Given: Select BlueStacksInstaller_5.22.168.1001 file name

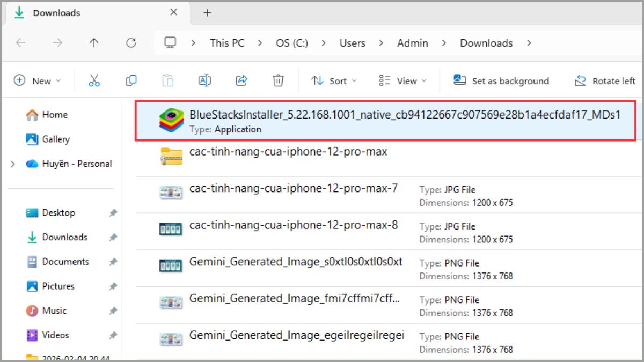Looking at the screenshot, I should (x=405, y=115).
